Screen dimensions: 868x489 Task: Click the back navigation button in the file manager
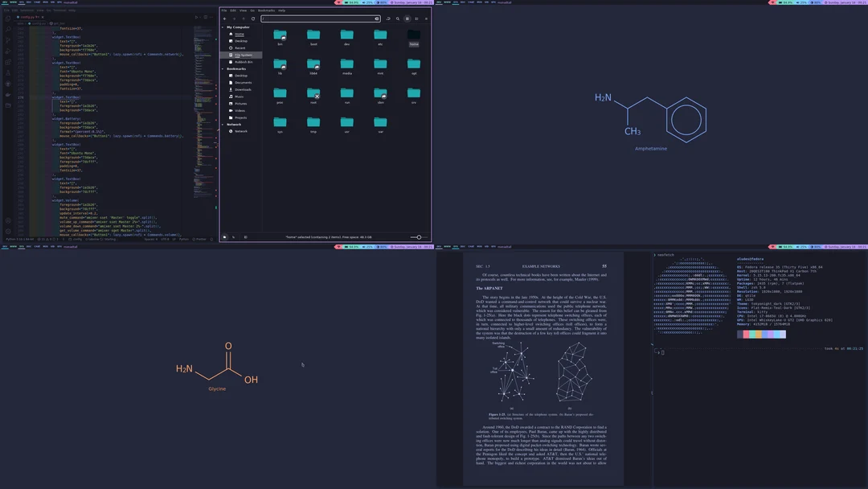225,18
